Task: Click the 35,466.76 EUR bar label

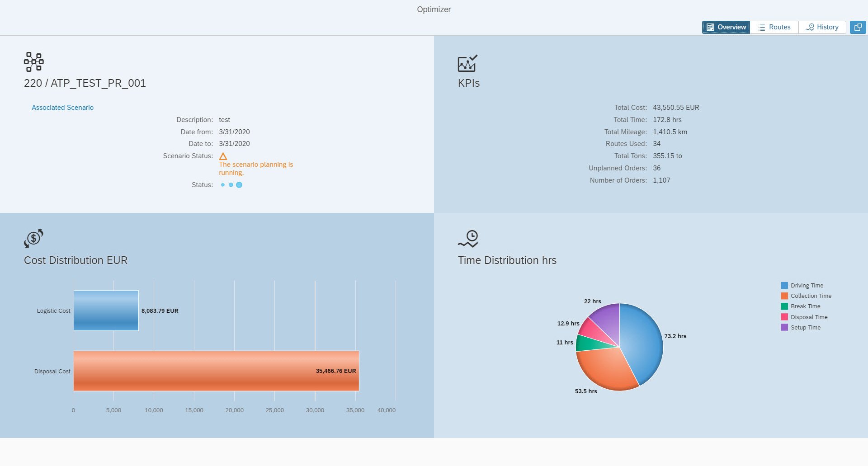Action: (x=336, y=371)
